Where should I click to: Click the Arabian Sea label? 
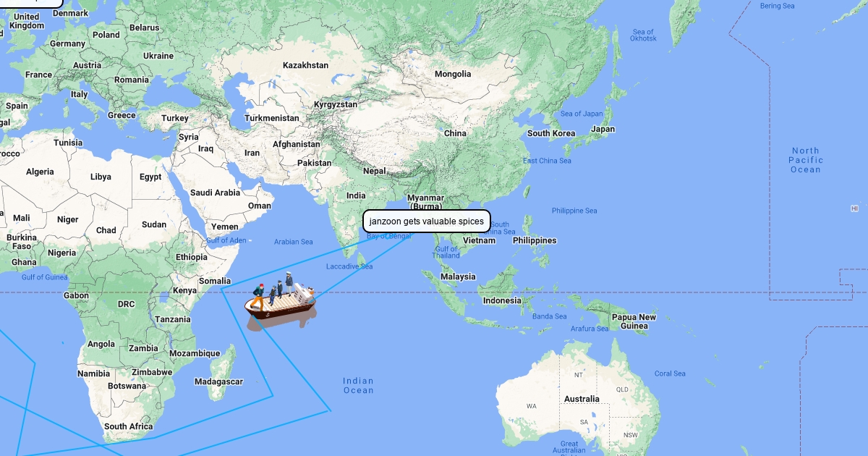(x=293, y=242)
